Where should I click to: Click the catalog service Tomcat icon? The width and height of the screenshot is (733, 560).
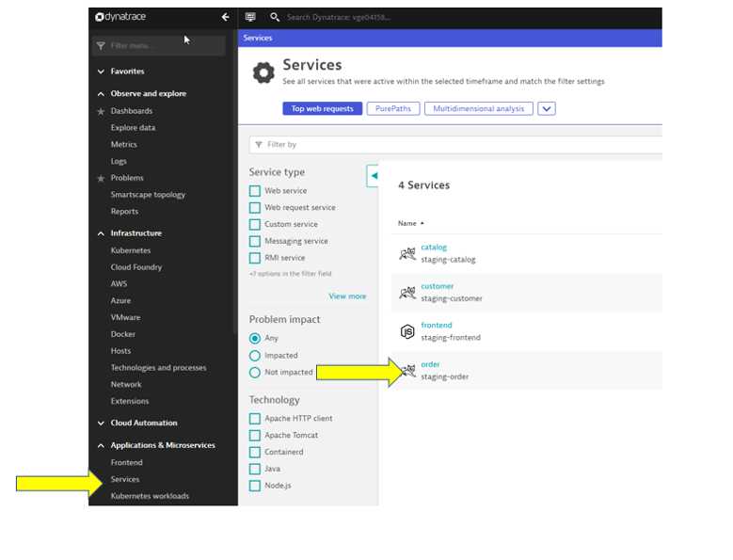click(x=407, y=253)
